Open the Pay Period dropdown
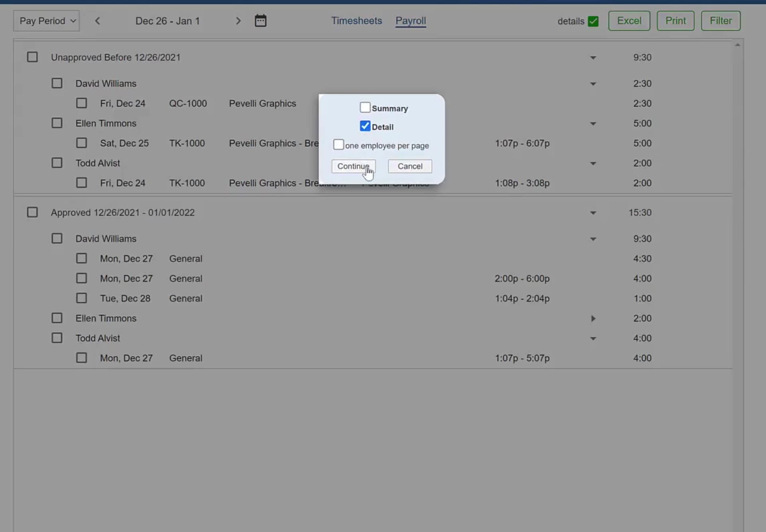This screenshot has width=766, height=532. point(46,21)
